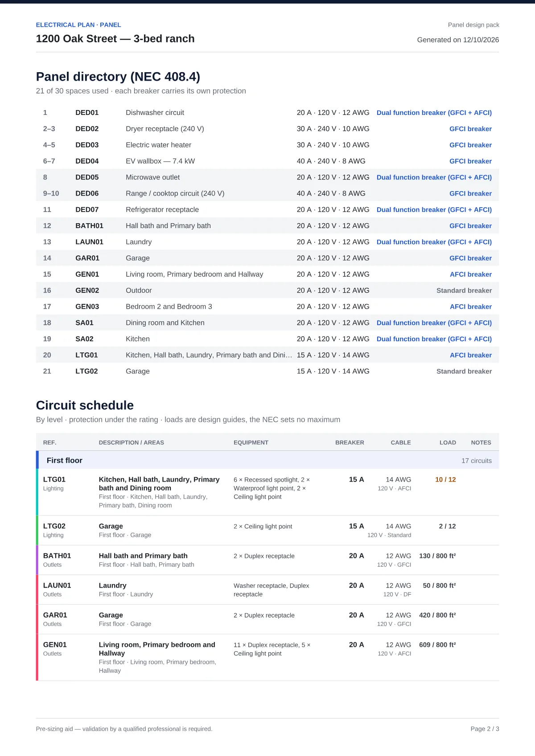The image size is (535, 756).
Task: Select the "Dishwasher circuit" description
Action: coord(155,113)
